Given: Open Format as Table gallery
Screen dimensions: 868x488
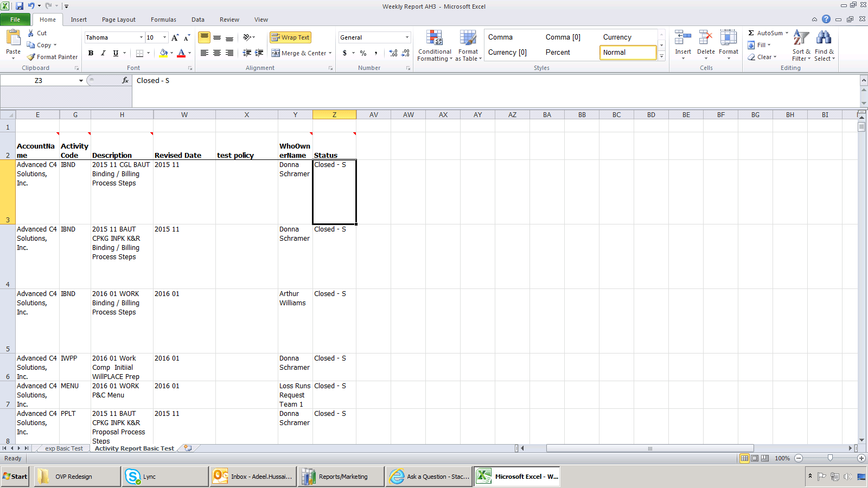Looking at the screenshot, I should point(468,46).
